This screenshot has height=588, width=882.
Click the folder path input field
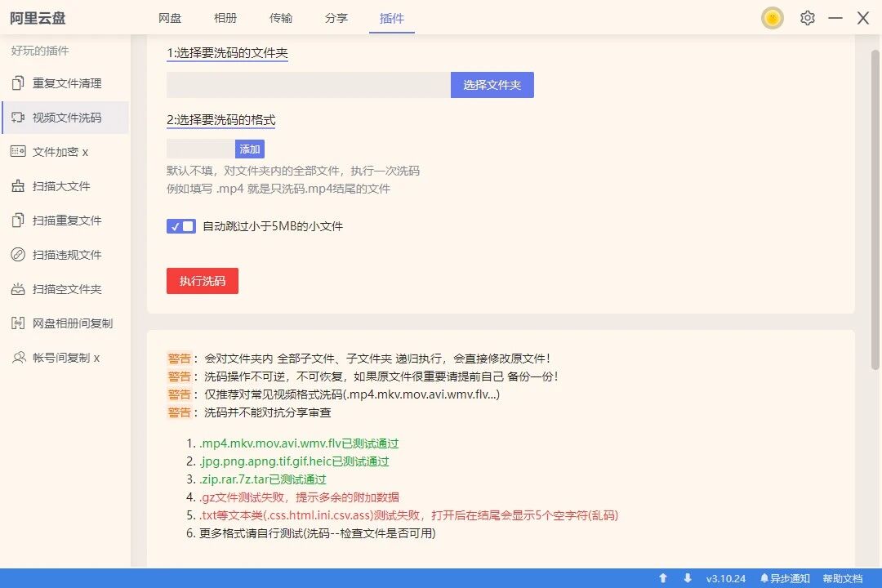[x=308, y=85]
